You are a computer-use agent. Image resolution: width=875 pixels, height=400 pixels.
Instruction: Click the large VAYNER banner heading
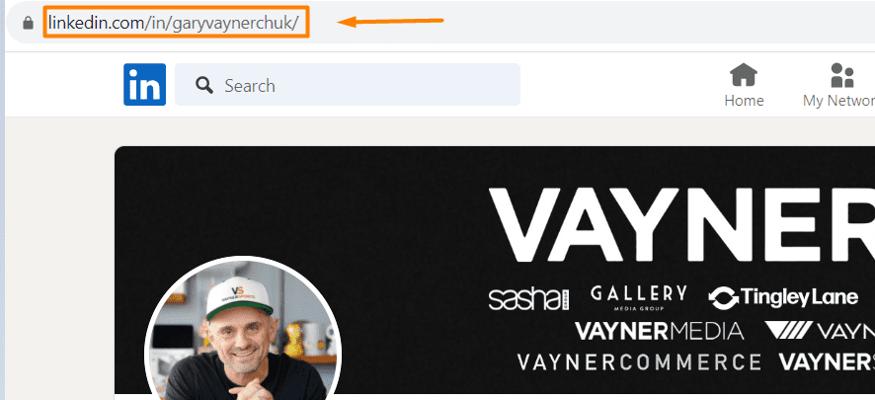[682, 225]
